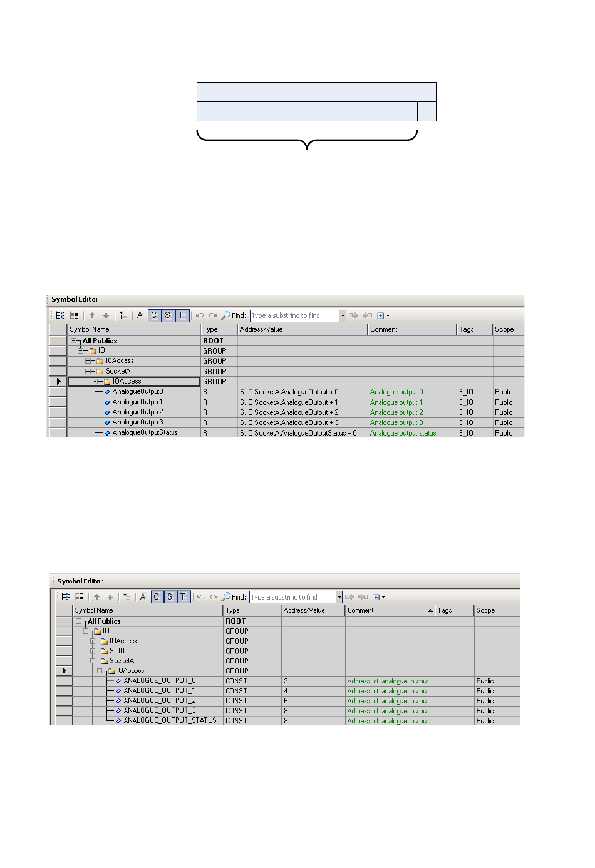This screenshot has height=868, width=595.
Task: Click redo icon in upper Symbol Editor
Action: click(213, 315)
